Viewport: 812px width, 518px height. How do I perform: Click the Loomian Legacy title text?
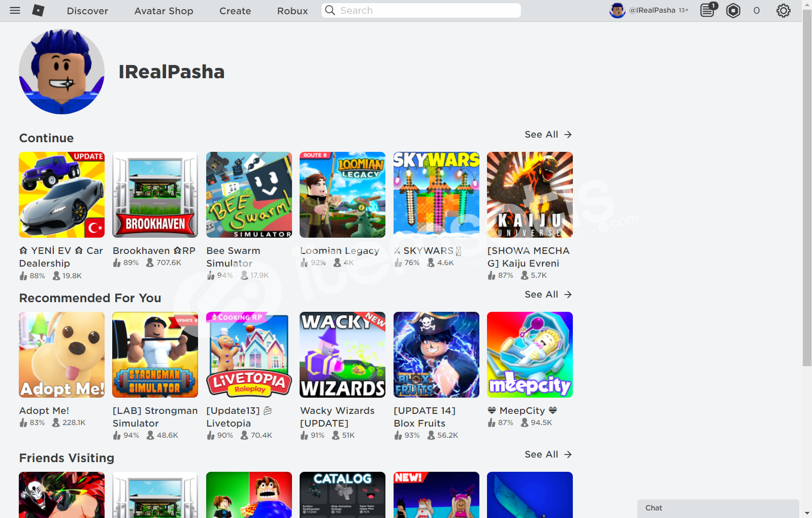[x=340, y=251]
